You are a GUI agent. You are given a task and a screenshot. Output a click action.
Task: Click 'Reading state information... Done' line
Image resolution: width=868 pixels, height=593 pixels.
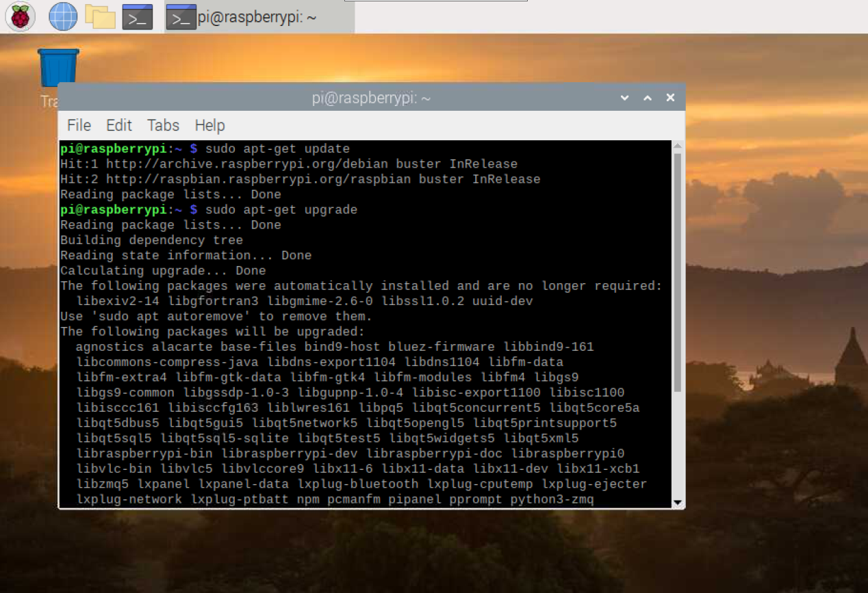click(186, 255)
